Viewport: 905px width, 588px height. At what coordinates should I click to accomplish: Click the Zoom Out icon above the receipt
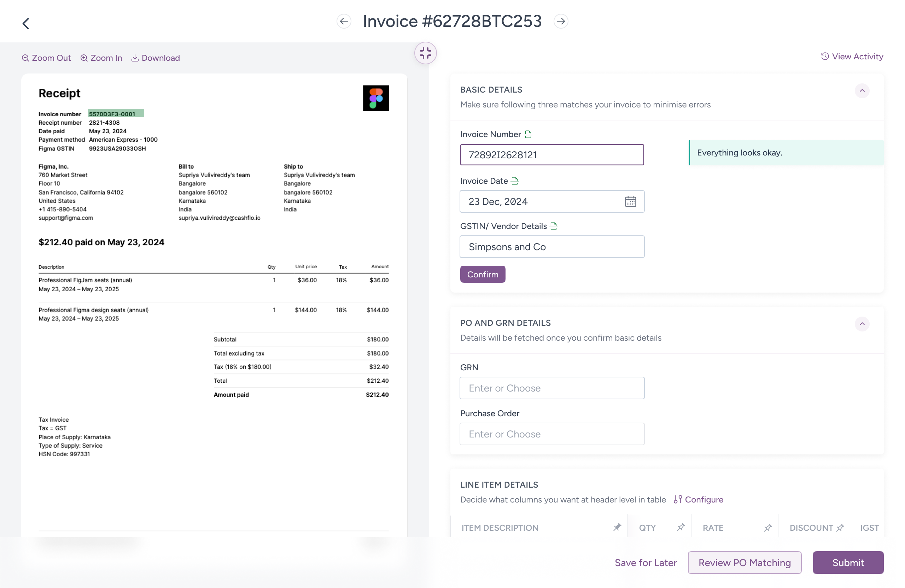pyautogui.click(x=25, y=58)
